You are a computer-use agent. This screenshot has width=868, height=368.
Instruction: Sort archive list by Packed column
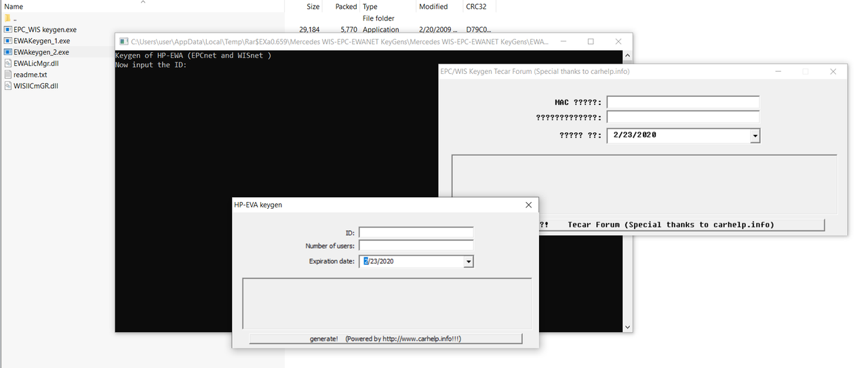[346, 7]
